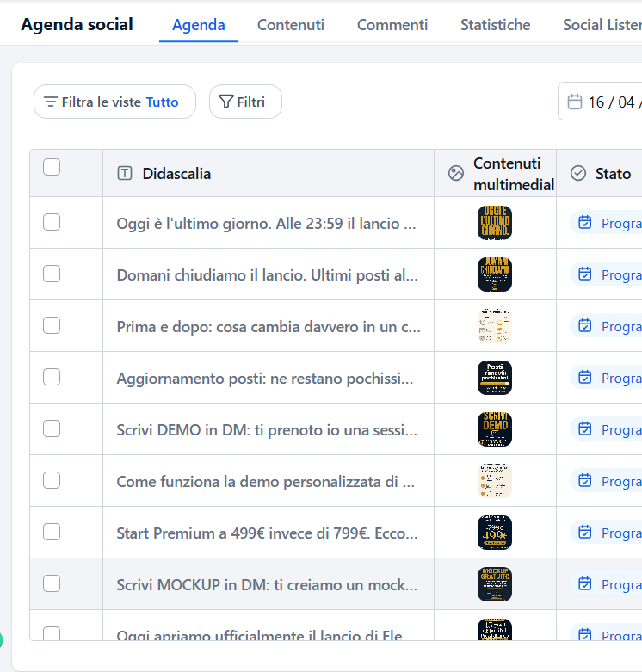Check the 'Scrivi MOCKUP in DM' row
642x672 pixels.
(52, 583)
